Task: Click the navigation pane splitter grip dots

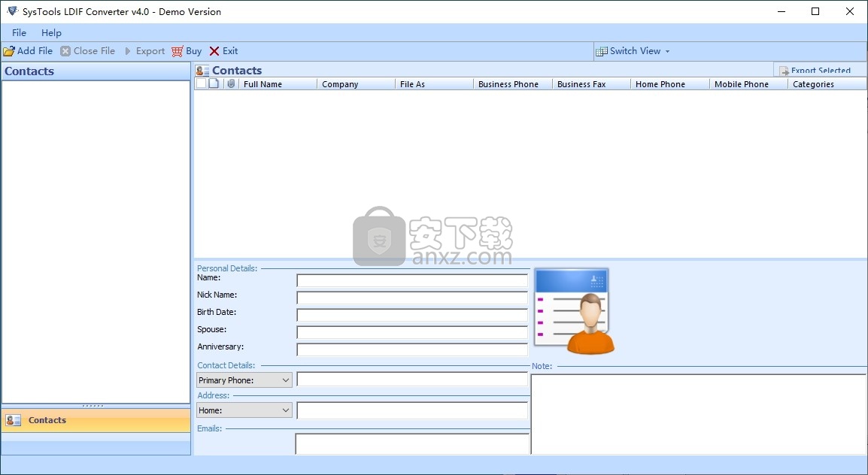Action: pos(93,406)
